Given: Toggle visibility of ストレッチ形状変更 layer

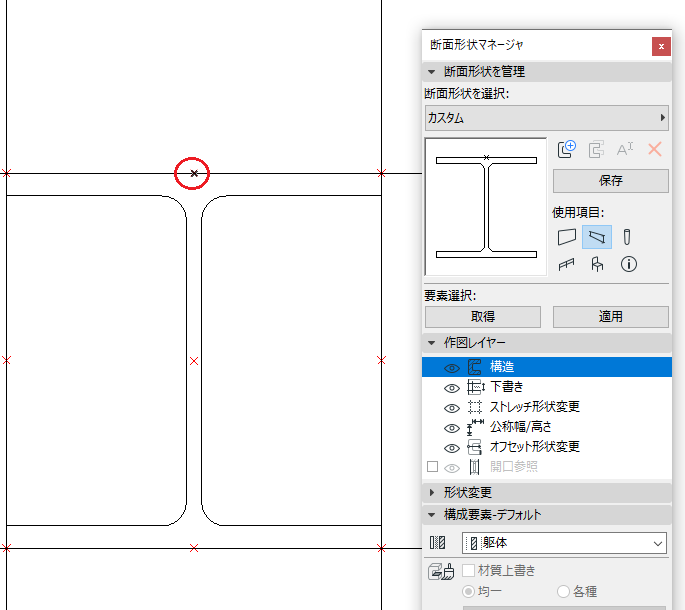Looking at the screenshot, I should click(452, 408).
